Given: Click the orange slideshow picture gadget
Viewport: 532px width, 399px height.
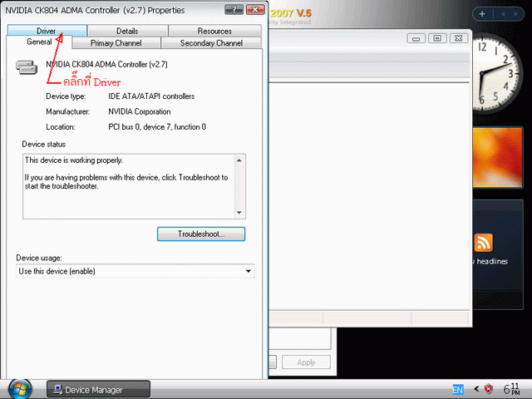Looking at the screenshot, I should (497, 157).
